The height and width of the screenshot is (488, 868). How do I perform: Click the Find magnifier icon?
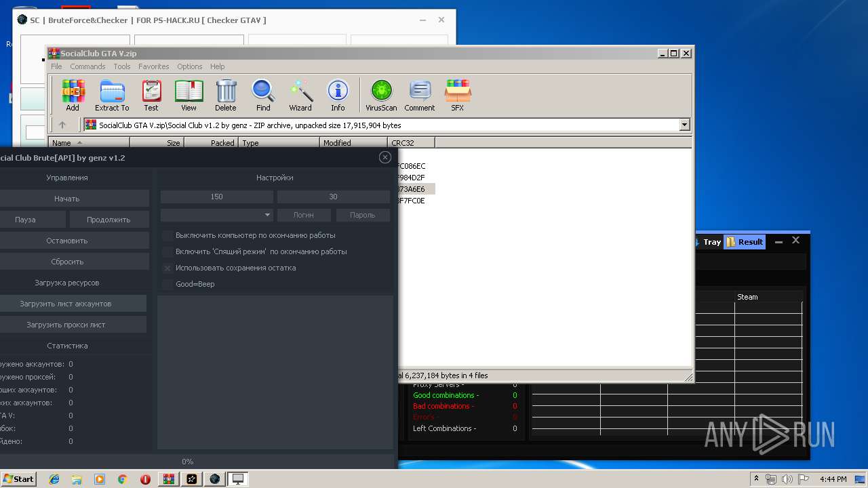click(263, 96)
